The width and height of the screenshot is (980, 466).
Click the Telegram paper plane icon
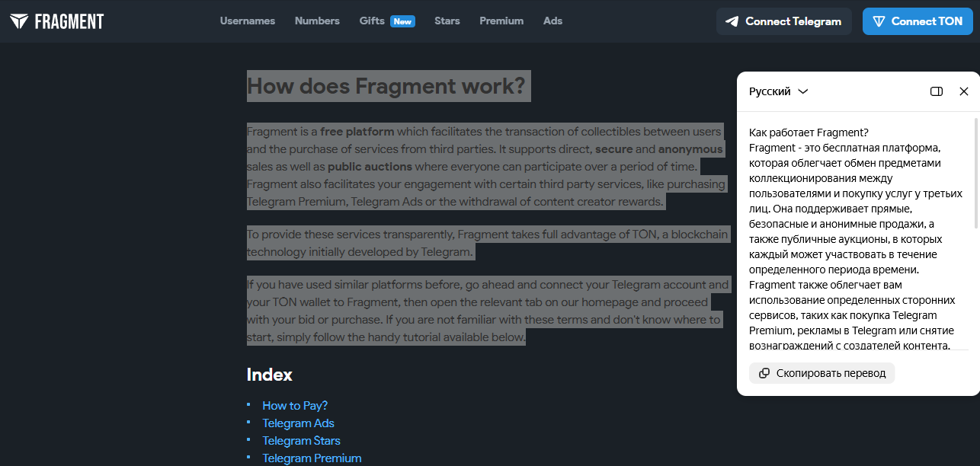[x=732, y=21]
